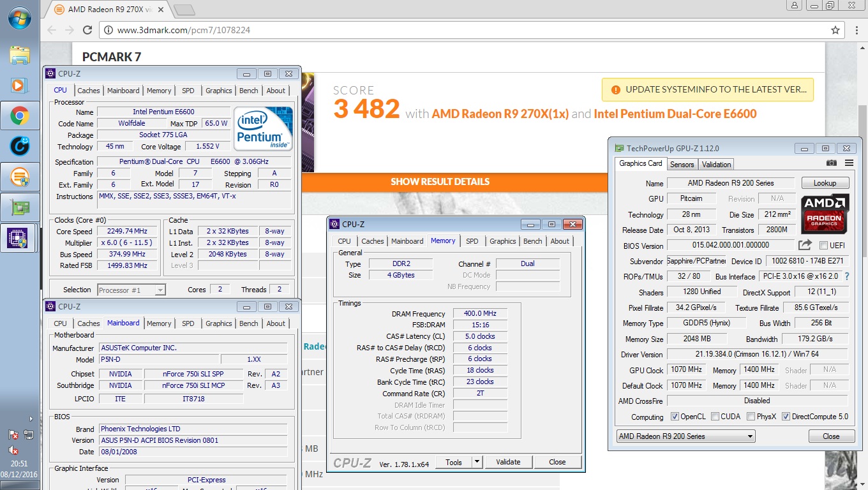
Task: Click the Intel Pentium inside logo
Action: point(263,128)
